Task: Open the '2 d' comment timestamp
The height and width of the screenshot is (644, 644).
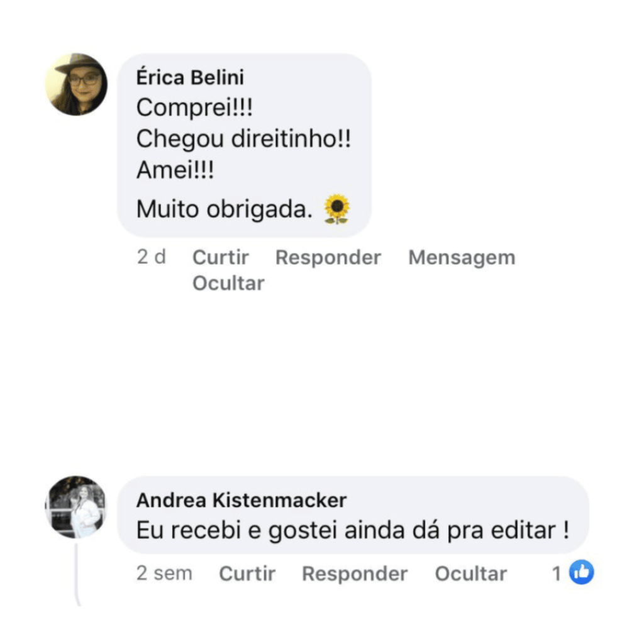Action: (151, 257)
